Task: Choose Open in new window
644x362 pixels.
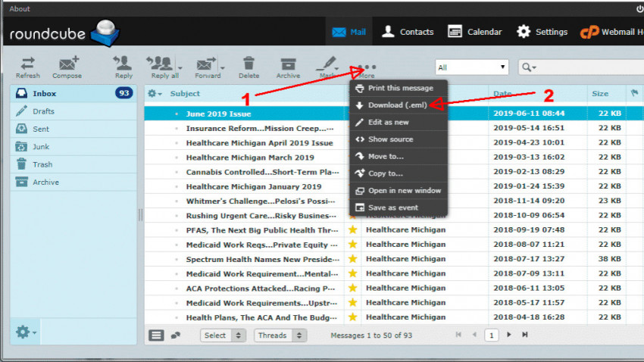Action: coord(399,190)
